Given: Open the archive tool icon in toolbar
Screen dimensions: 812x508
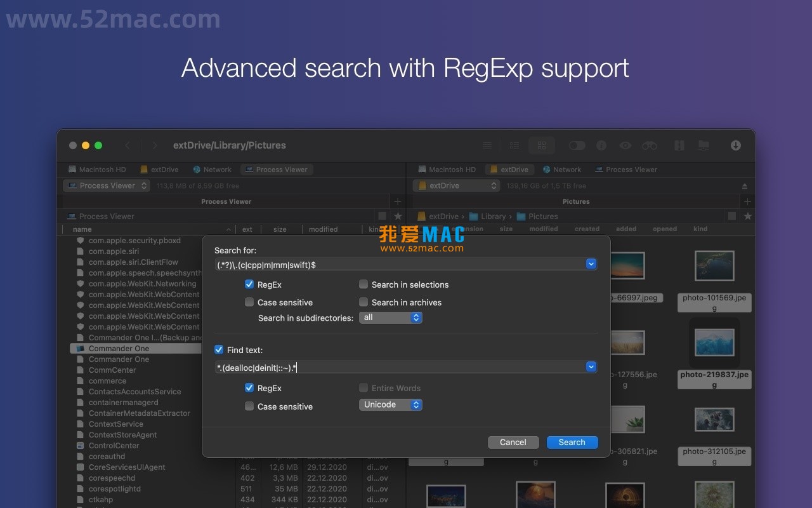Looking at the screenshot, I should (679, 145).
